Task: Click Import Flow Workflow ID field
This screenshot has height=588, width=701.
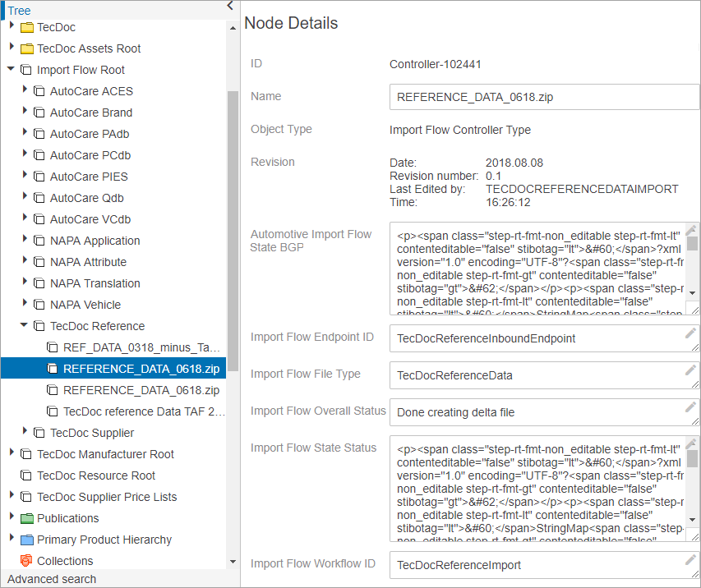Action: pyautogui.click(x=544, y=565)
